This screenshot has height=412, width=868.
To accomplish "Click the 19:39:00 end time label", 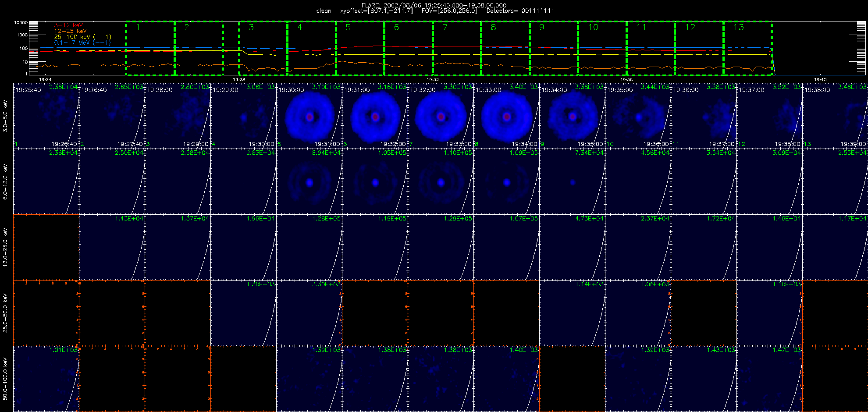I will pyautogui.click(x=853, y=144).
